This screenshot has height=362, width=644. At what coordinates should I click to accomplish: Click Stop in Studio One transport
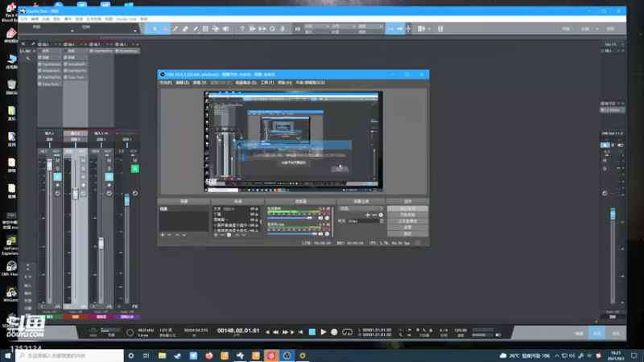pyautogui.click(x=312, y=331)
